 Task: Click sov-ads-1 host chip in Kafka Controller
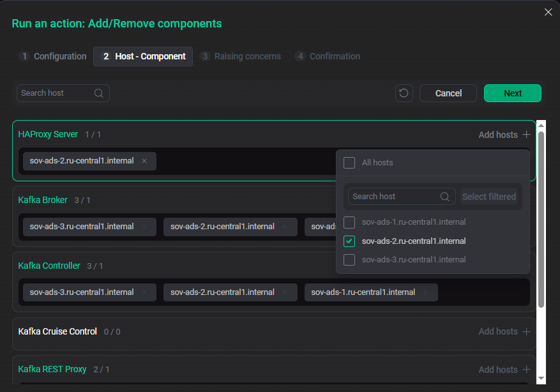tap(371, 292)
